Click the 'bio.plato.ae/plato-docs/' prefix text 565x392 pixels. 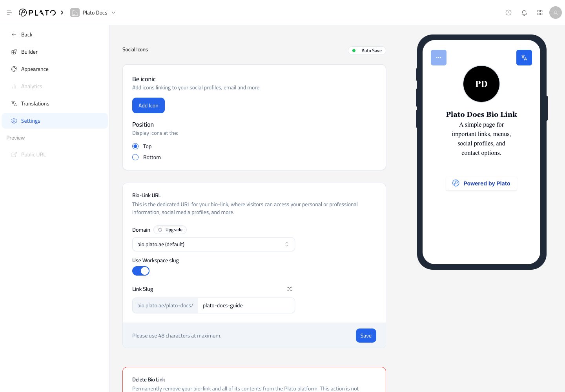[165, 305]
